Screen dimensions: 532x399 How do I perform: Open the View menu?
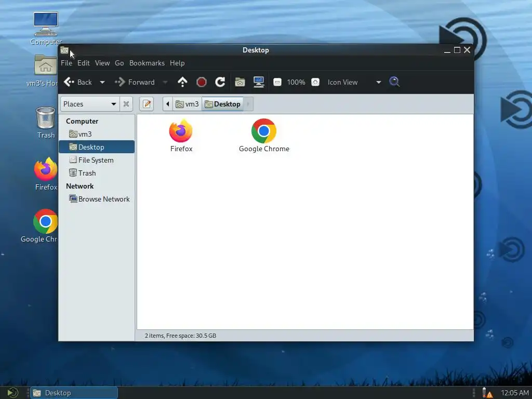pos(102,63)
